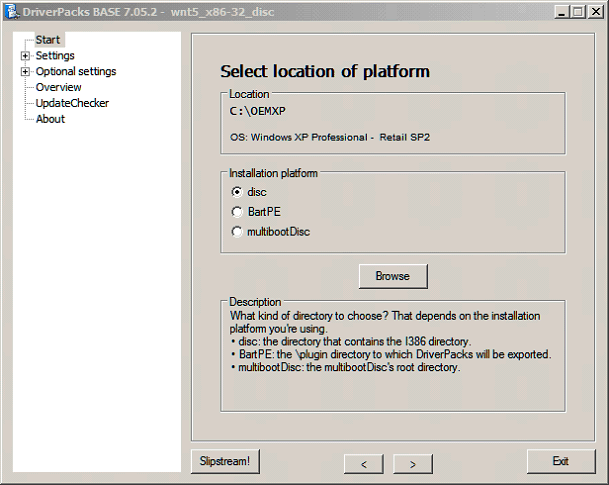Start the process with the Slipstream! button

(x=225, y=461)
